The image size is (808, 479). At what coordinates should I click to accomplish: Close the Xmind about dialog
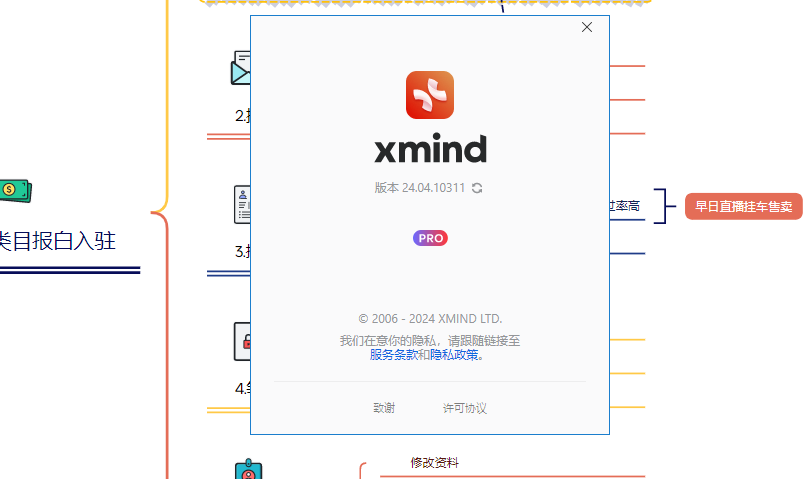[x=586, y=27]
